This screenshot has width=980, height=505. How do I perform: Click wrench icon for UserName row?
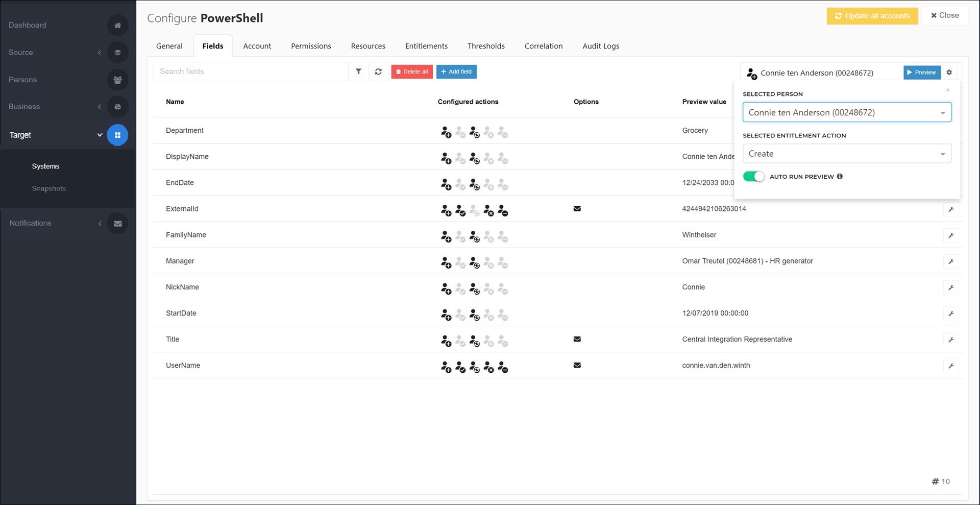pos(951,366)
